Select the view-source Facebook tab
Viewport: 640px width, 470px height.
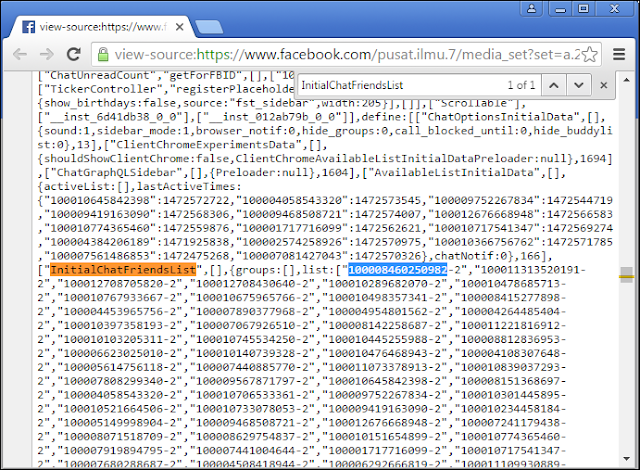[102, 27]
